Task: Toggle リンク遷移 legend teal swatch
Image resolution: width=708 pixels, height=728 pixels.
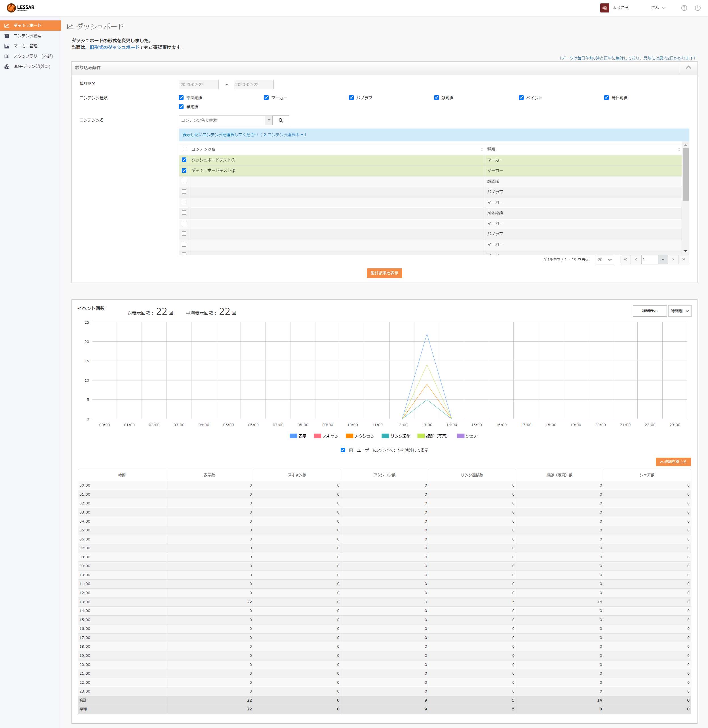Action: click(385, 436)
